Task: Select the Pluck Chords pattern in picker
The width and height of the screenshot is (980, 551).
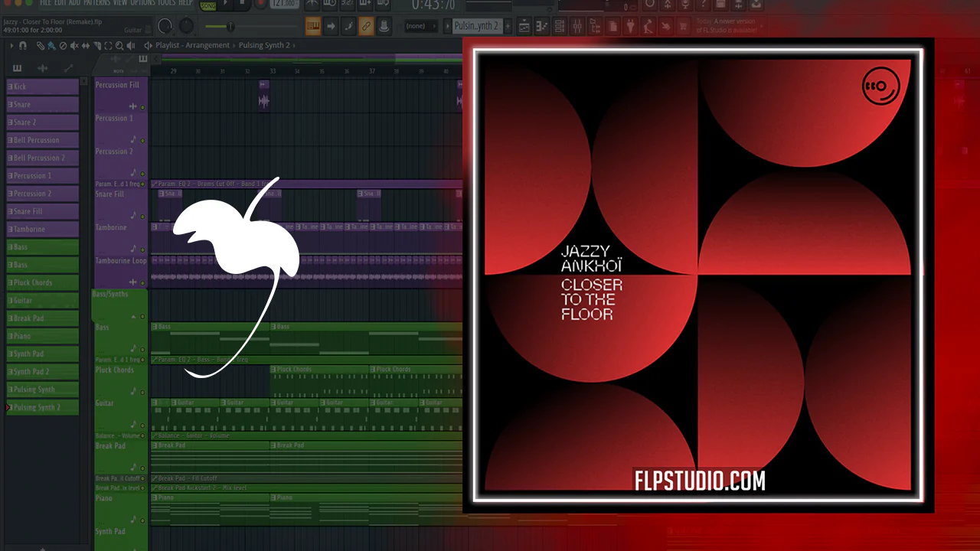Action: 43,282
